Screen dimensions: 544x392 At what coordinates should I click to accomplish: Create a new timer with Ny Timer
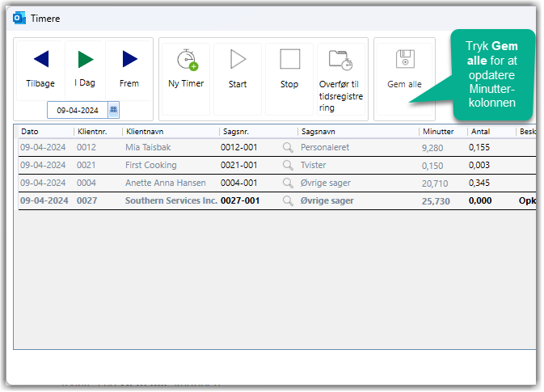tap(186, 78)
